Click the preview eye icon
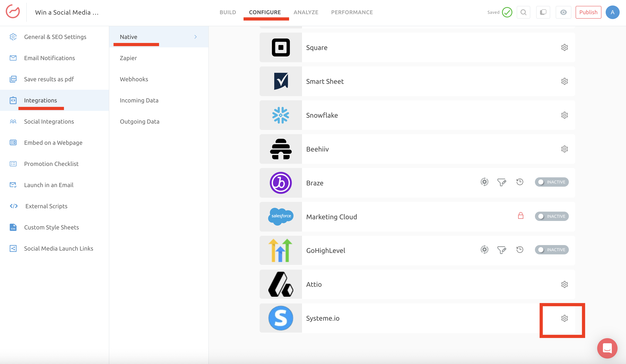 click(563, 12)
